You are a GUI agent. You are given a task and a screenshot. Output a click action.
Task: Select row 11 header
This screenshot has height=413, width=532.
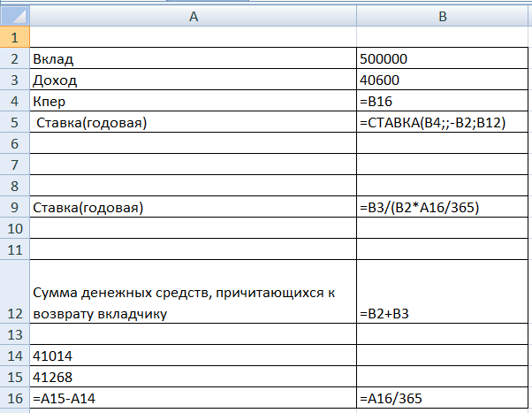15,249
